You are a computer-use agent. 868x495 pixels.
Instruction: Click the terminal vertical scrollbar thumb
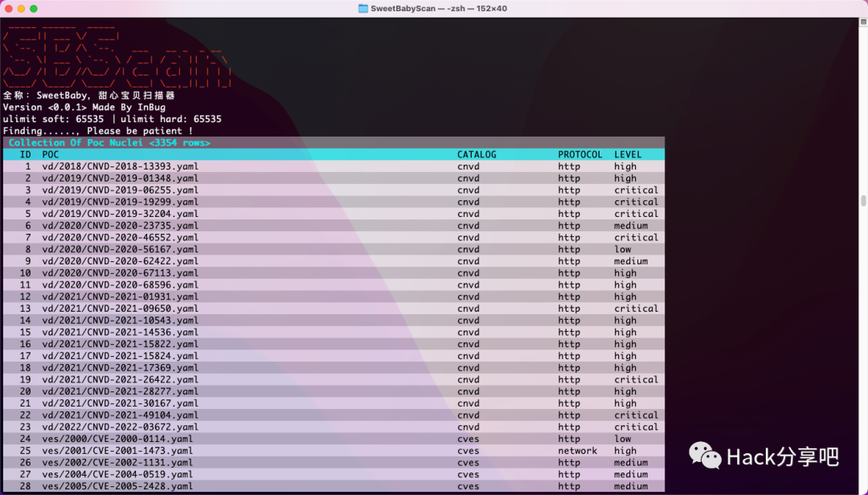tap(863, 200)
